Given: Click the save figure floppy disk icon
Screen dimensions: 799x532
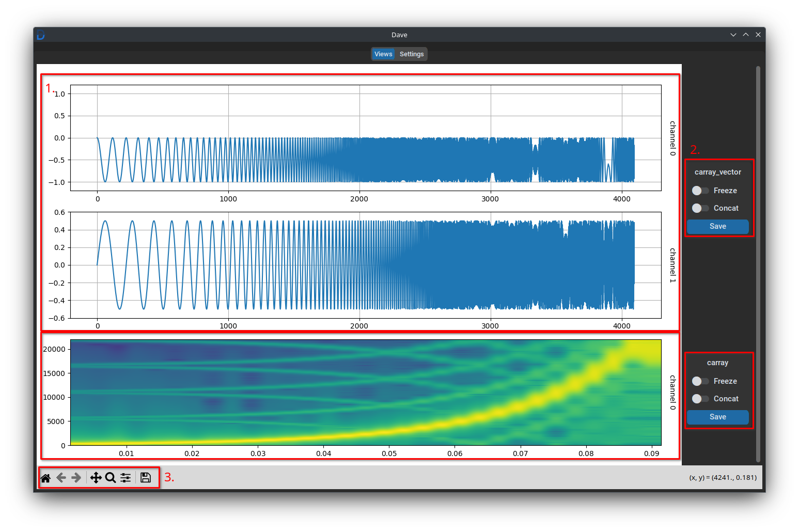Looking at the screenshot, I should pyautogui.click(x=146, y=478).
